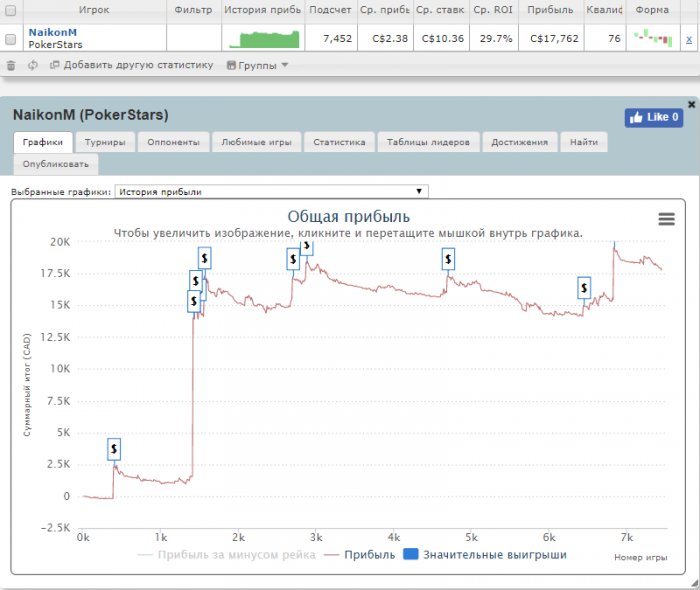Open the Опубликовать tab
The width and height of the screenshot is (700, 590).
pos(56,164)
